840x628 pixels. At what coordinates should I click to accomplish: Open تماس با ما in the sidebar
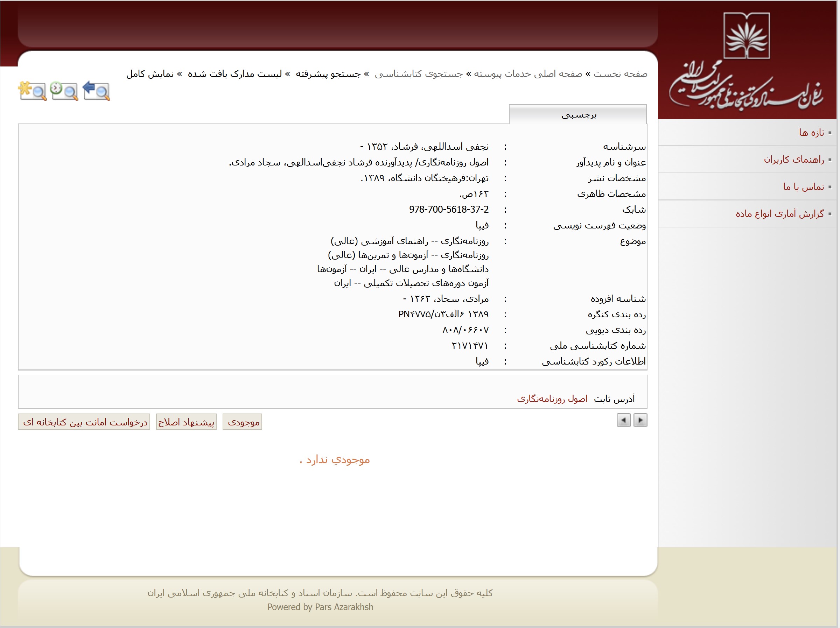tap(804, 187)
